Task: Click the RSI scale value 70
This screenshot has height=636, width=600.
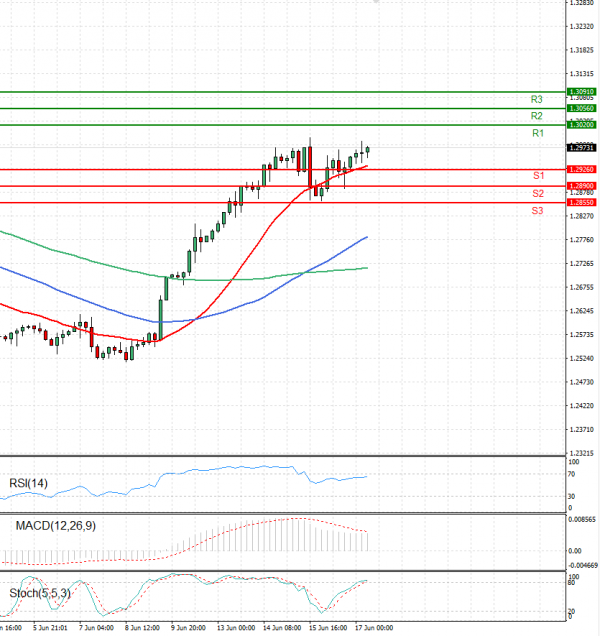Action: coord(571,474)
